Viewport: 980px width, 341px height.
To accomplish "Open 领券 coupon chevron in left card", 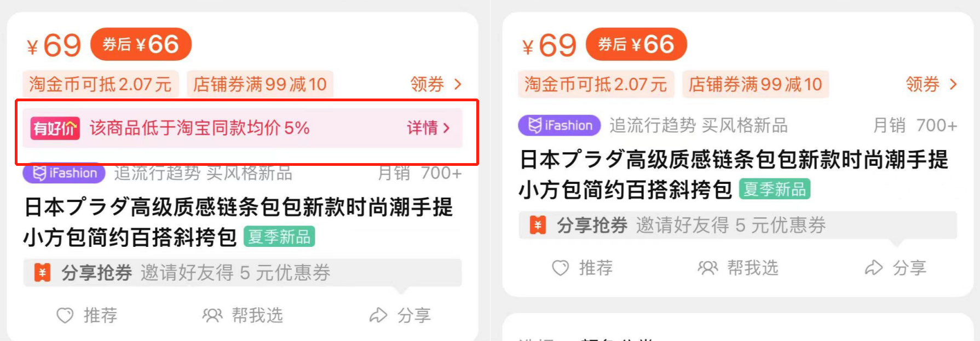I will [x=458, y=84].
